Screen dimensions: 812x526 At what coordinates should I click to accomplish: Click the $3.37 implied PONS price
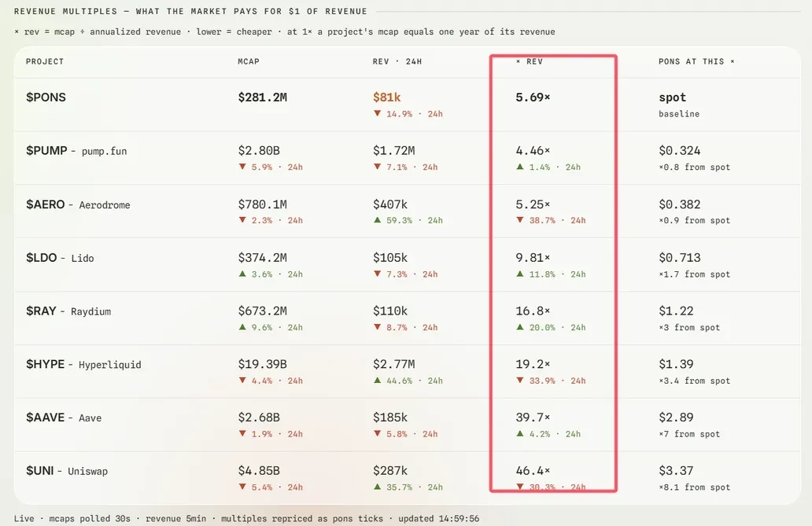pos(676,471)
